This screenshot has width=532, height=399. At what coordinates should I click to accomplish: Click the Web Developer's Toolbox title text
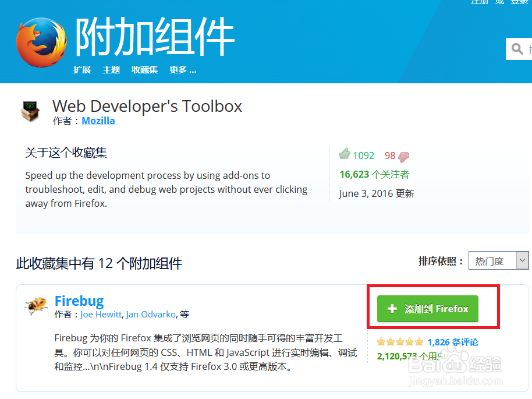click(x=147, y=106)
